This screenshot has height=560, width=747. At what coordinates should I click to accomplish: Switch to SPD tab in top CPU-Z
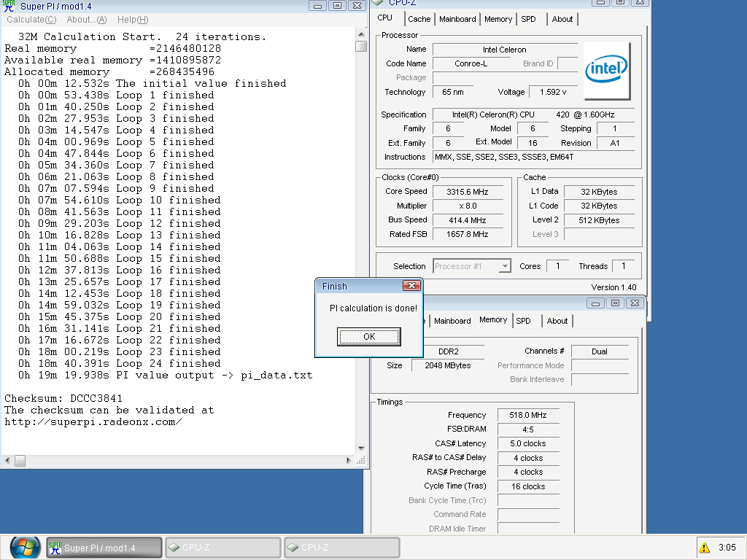[528, 19]
